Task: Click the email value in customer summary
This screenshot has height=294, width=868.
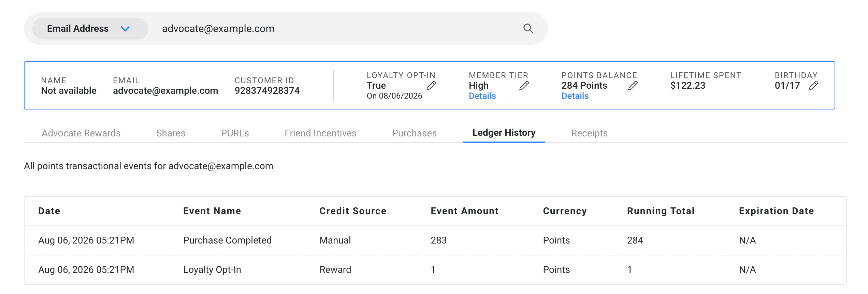Action: point(165,91)
